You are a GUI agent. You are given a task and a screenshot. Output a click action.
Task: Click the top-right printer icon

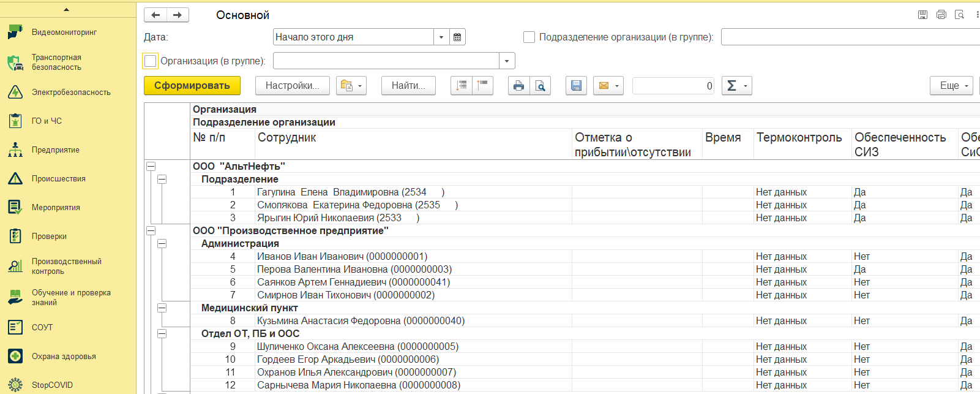pyautogui.click(x=941, y=15)
